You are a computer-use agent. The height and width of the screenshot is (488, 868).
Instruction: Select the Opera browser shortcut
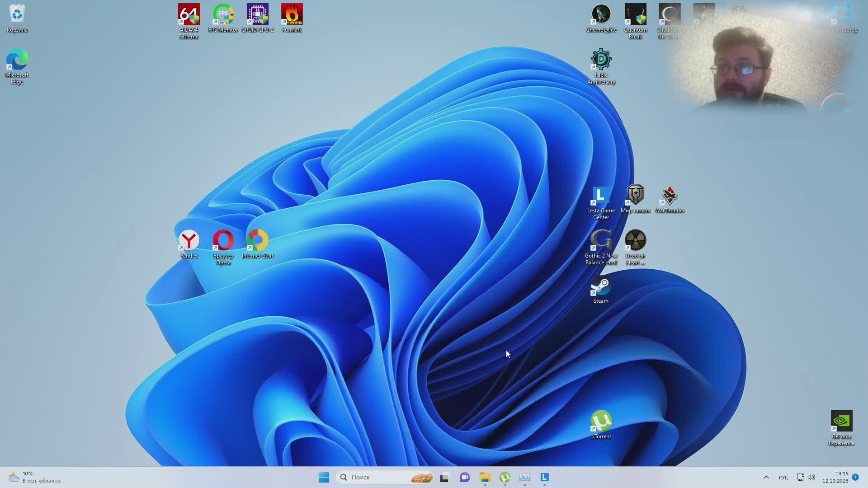(223, 240)
